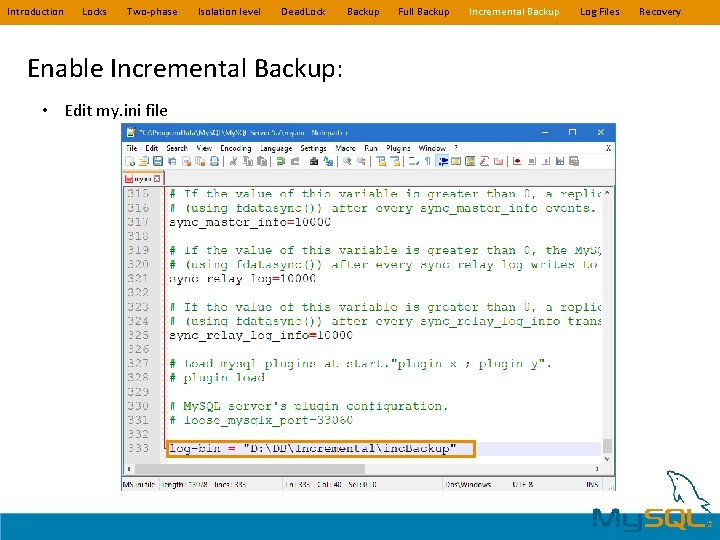Screen dimensions: 720x540
Task: Click the Zoom Out magnifier icon
Action: (361, 161)
